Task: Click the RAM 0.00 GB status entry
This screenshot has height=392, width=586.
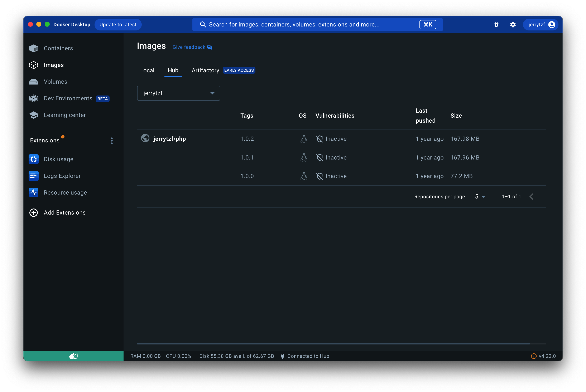Action: coord(145,356)
